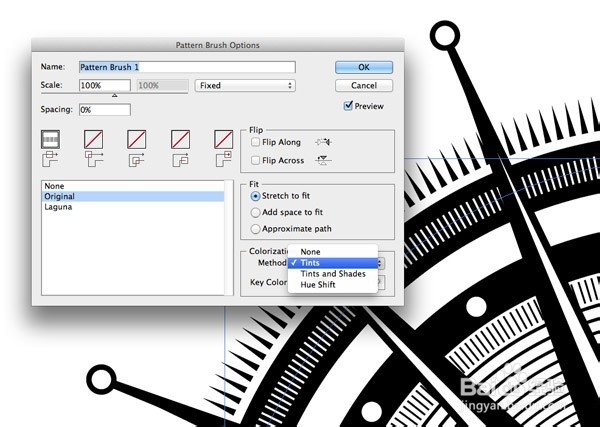Choose None in Colorization method menu

coord(333,252)
